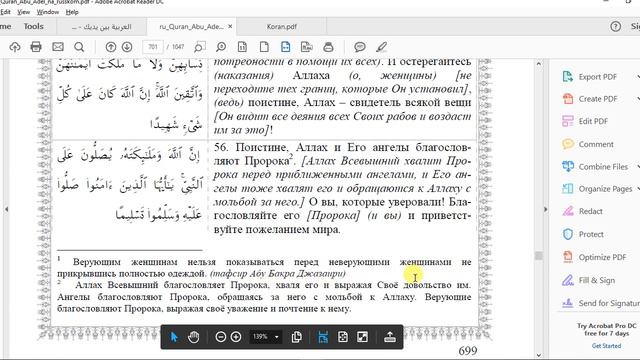Go to previous page arrow
This screenshot has height=360, width=640.
pyautogui.click(x=111, y=47)
